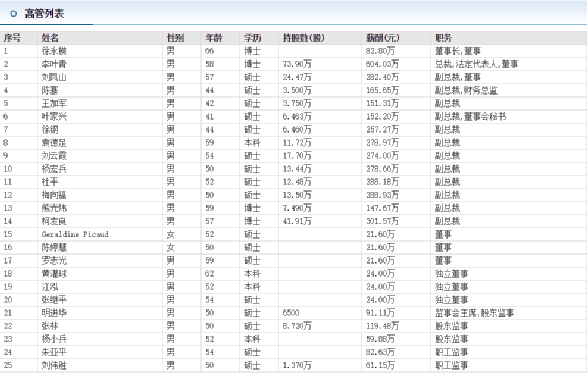This screenshot has width=588, height=378.
Task: Click the circle icon beside 高管列表
Action: (14, 14)
